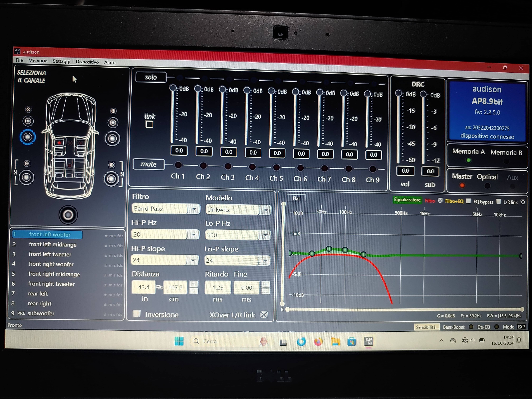This screenshot has height=399, width=532.
Task: Open the Dispositivo menu
Action: click(87, 62)
